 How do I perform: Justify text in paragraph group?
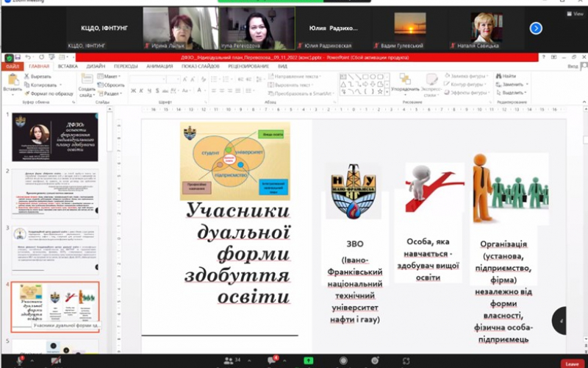click(237, 91)
